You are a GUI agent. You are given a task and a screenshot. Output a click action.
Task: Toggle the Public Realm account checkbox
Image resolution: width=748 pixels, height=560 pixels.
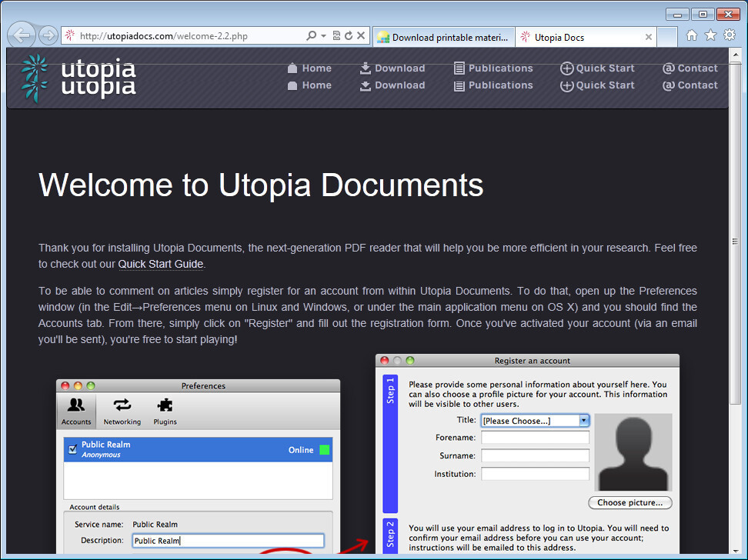(x=72, y=449)
